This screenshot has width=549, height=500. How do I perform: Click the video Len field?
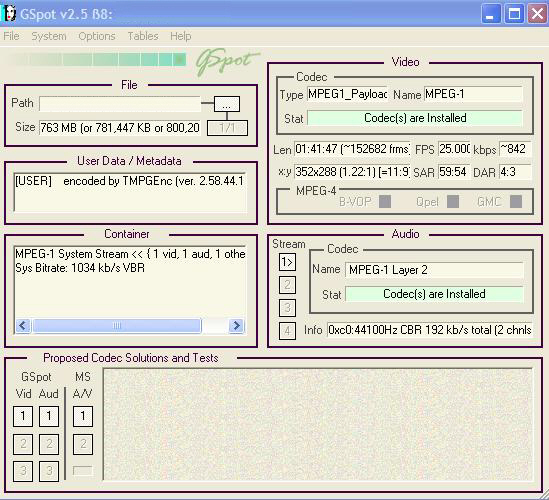pos(352,149)
